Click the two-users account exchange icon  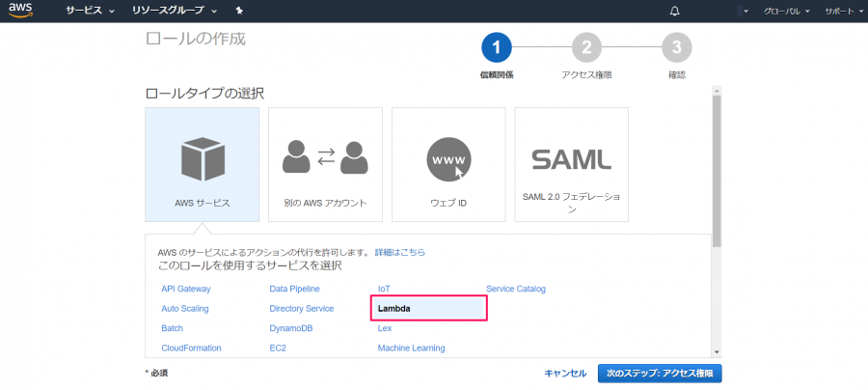[x=326, y=156]
